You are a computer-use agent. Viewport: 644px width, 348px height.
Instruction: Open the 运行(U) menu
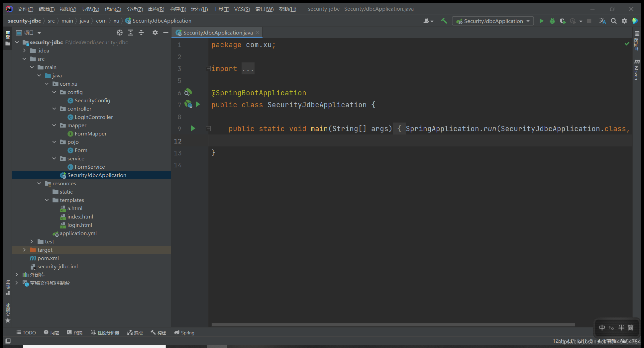click(199, 9)
